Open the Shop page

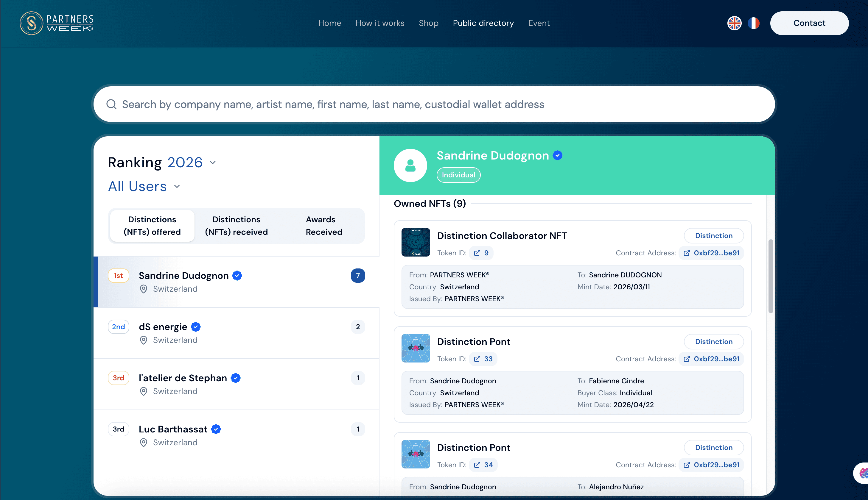[428, 23]
